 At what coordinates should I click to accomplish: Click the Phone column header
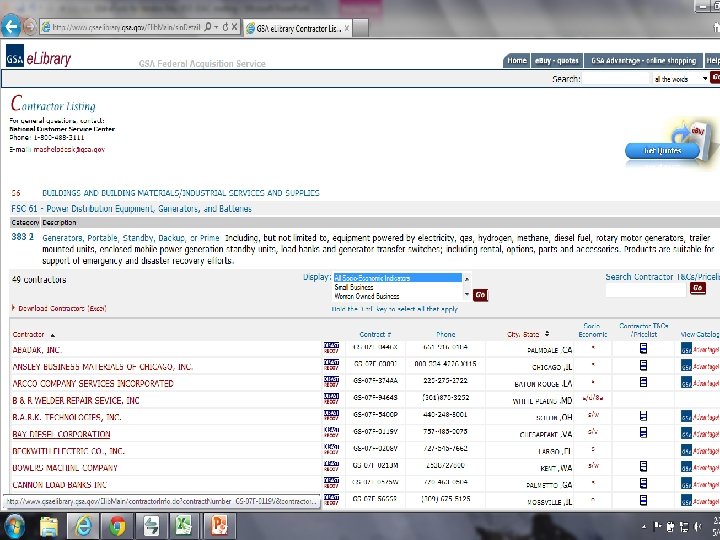[445, 334]
